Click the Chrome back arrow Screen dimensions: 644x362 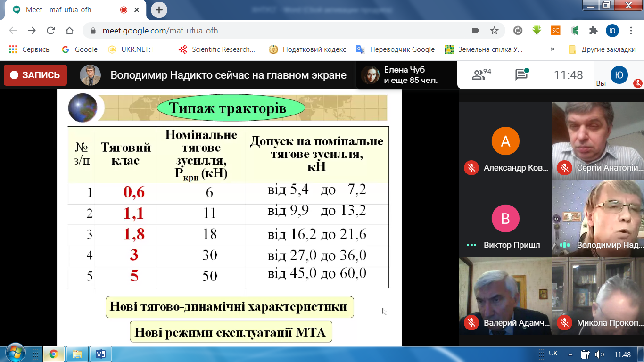[x=13, y=31]
